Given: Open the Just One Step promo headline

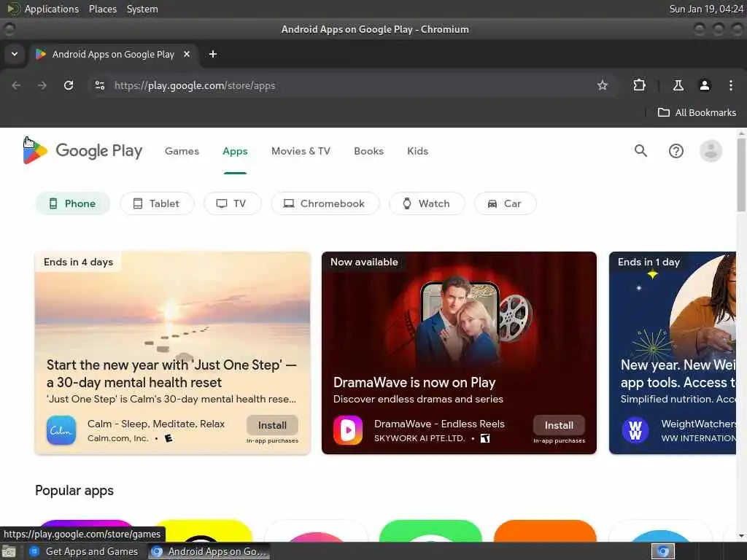Looking at the screenshot, I should tap(171, 374).
